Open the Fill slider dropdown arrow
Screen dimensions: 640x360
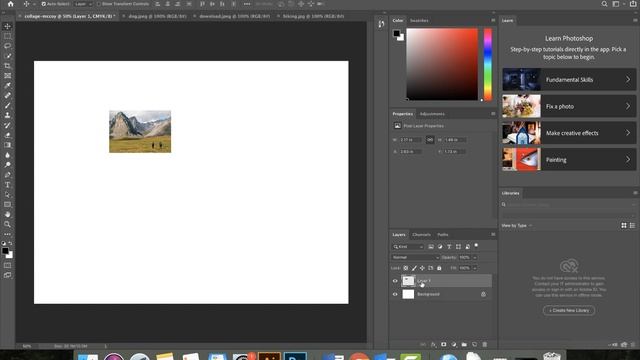pyautogui.click(x=475, y=268)
